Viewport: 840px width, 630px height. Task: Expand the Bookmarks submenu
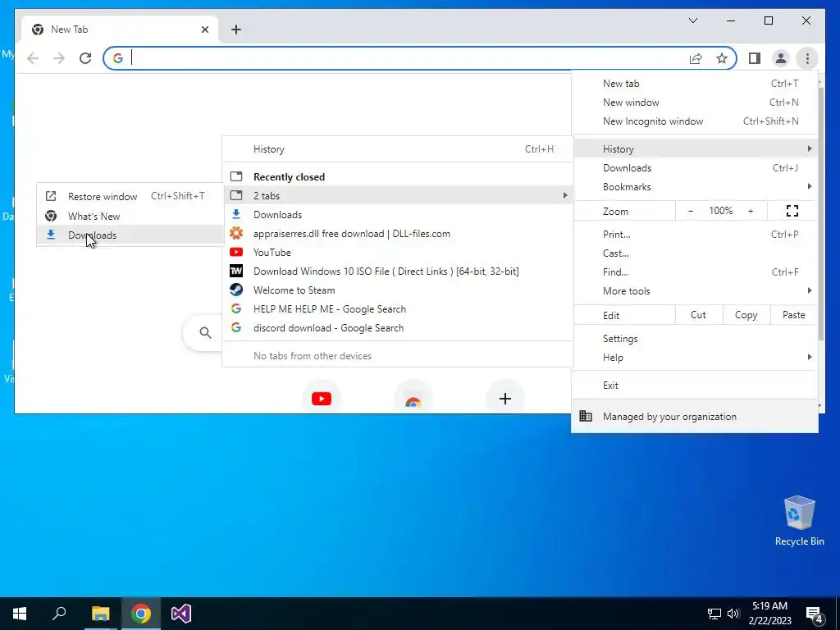click(695, 186)
